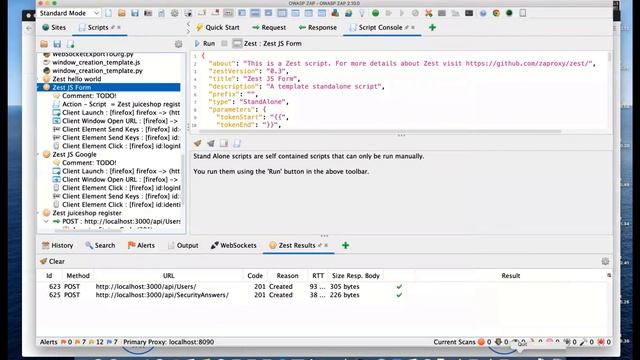Run the Zest JS Form script
Viewport: 640px width, 360px height.
click(x=204, y=43)
